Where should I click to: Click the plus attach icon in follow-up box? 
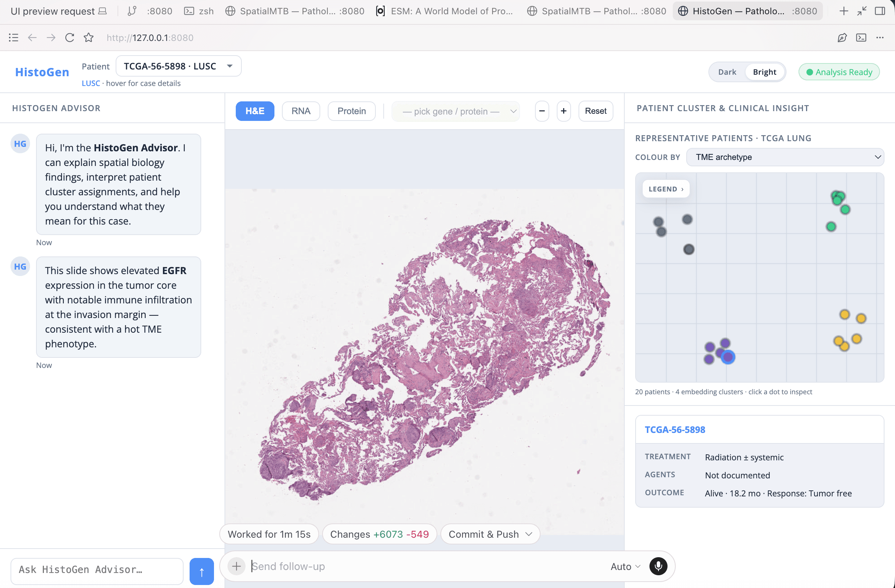coord(237,566)
